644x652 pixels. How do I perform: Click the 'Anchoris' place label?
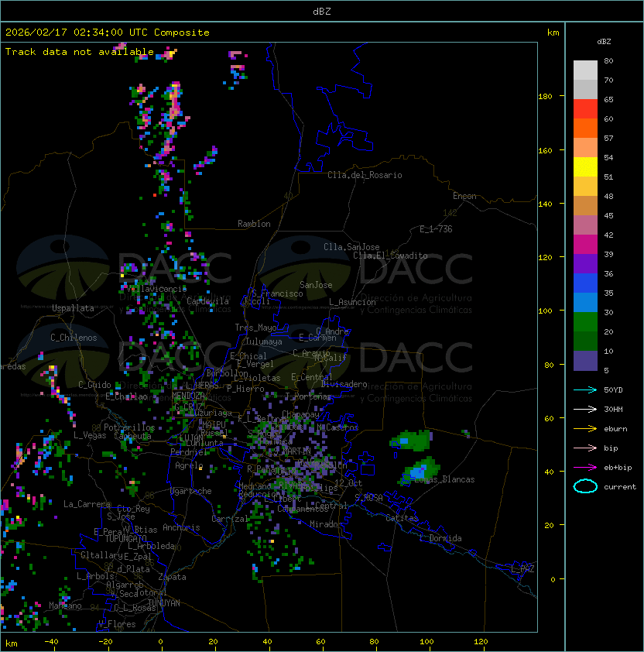(181, 527)
